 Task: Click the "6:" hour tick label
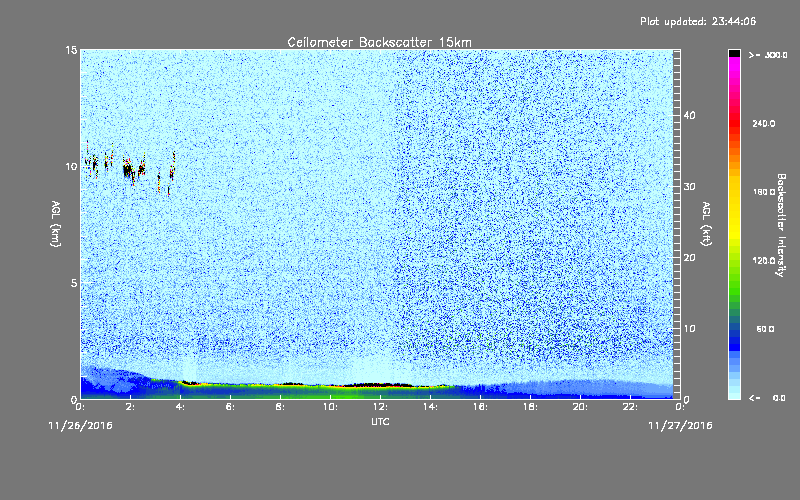click(231, 407)
